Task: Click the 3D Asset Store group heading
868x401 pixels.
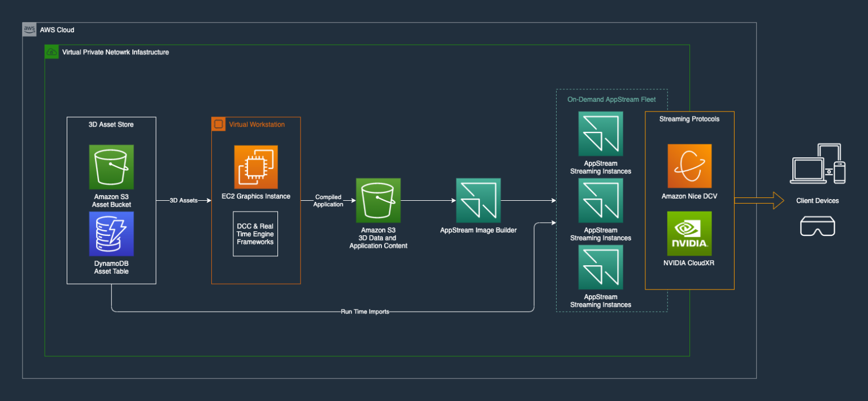Action: tap(111, 124)
